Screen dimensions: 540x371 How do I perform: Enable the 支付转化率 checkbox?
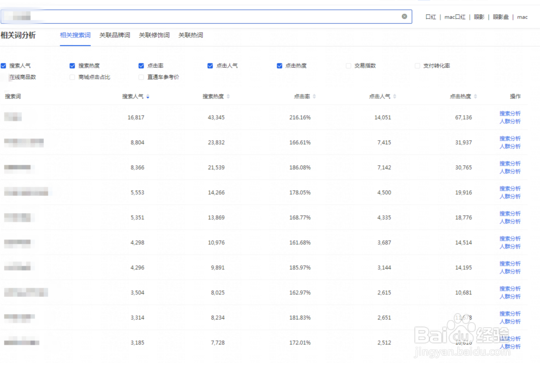417,65
